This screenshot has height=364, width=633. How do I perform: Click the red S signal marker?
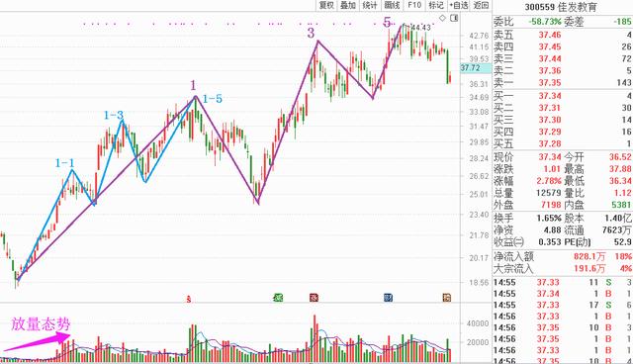click(189, 299)
